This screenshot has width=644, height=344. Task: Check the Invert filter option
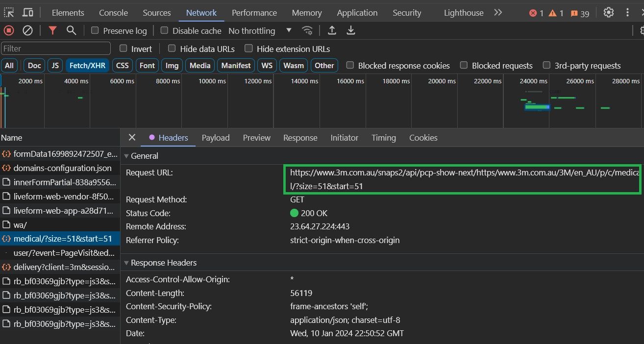click(x=124, y=49)
